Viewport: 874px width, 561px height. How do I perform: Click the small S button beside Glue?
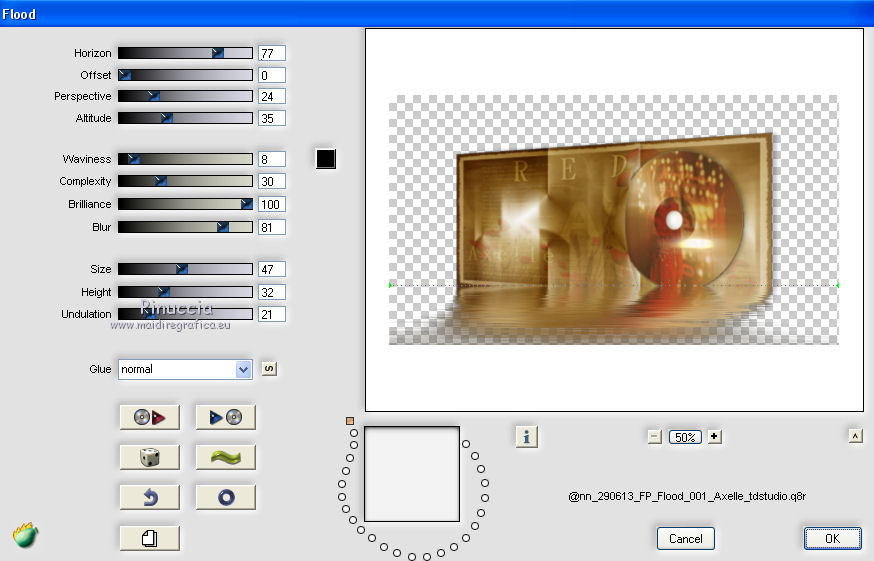click(269, 369)
